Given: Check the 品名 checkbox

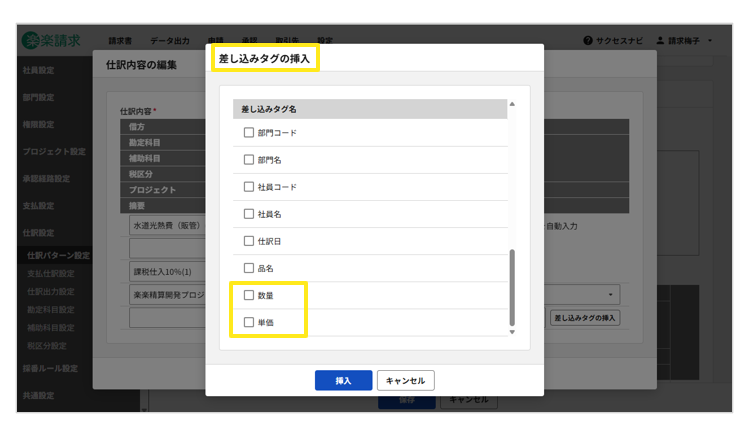Looking at the screenshot, I should click(249, 268).
